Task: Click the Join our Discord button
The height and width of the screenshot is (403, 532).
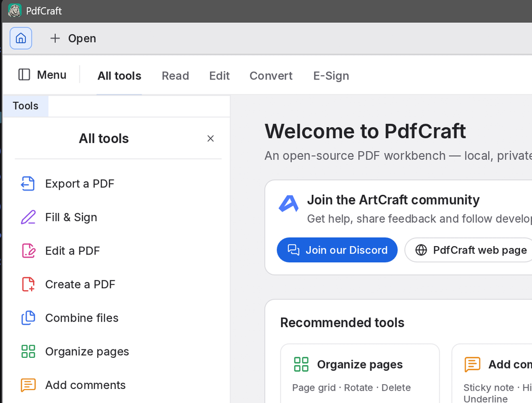Action: (337, 250)
